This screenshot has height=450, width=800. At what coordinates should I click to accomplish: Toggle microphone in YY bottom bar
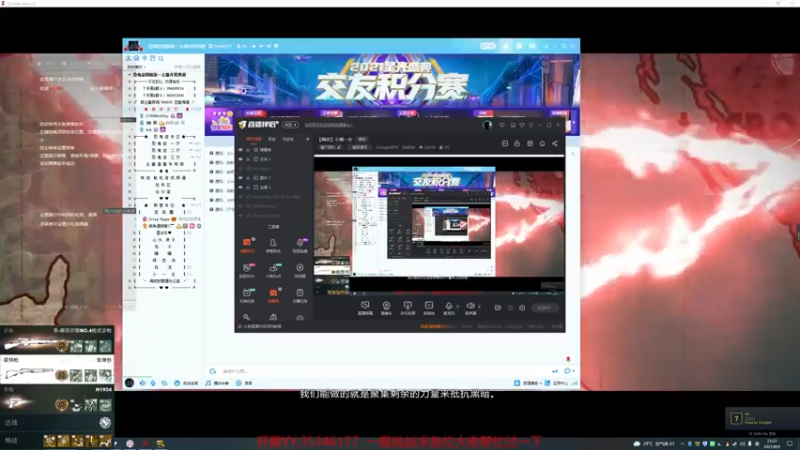pyautogui.click(x=153, y=383)
